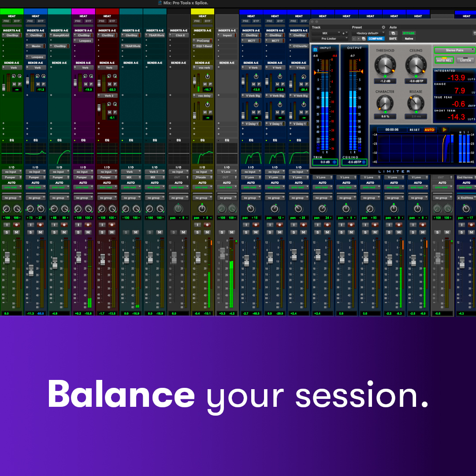Toggle HEAT PRE on leftmost green track
Image resolution: width=476 pixels, height=476 pixels.
coord(6,21)
